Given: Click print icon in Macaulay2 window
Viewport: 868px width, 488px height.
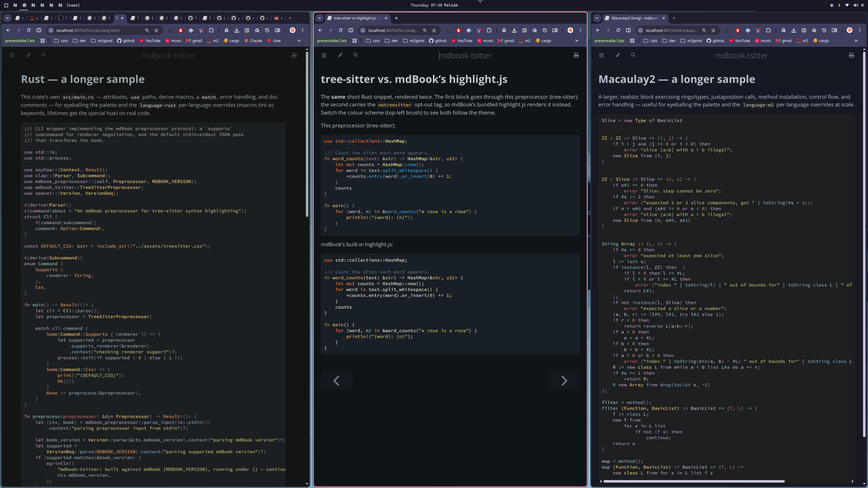Looking at the screenshot, I should (851, 55).
